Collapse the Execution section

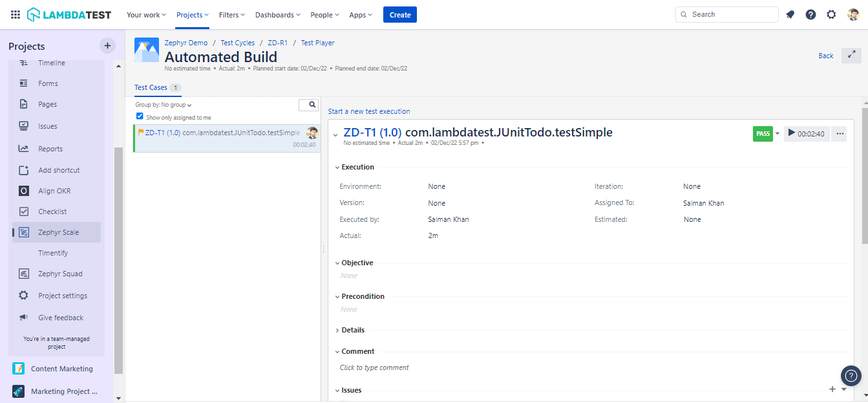(337, 167)
